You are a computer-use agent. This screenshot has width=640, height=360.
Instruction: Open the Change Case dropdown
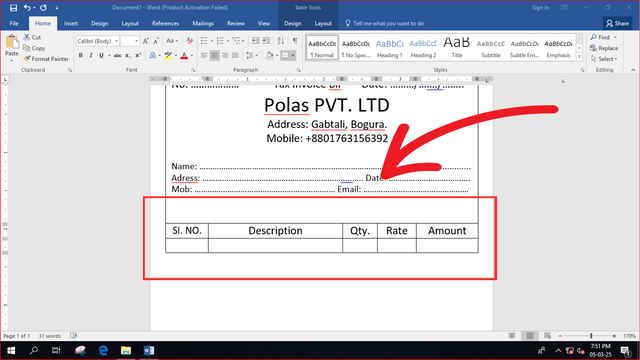[x=171, y=41]
